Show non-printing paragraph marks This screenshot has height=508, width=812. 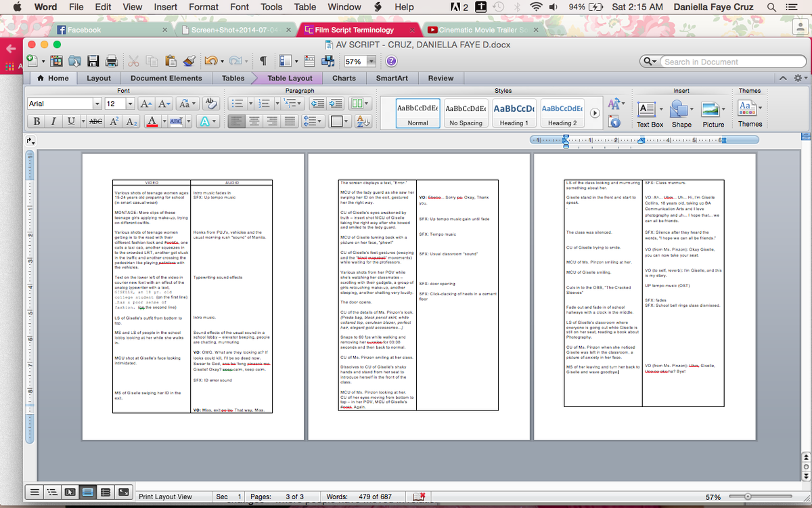[262, 61]
